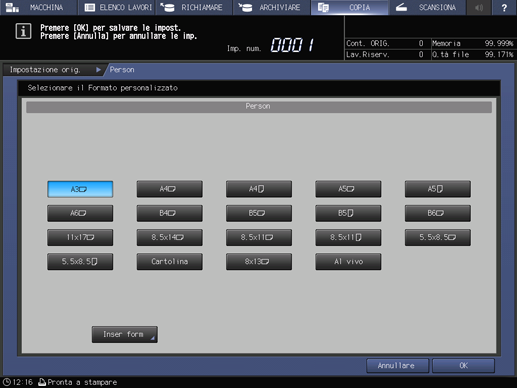Click the 'Imp. num.' 0001 display

click(x=292, y=45)
